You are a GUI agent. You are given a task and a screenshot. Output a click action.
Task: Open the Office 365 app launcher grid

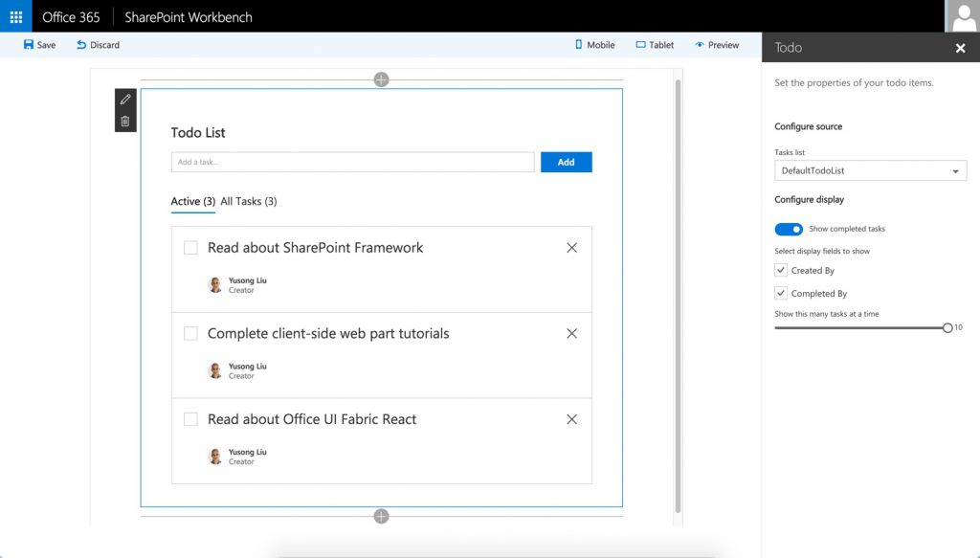pos(15,16)
